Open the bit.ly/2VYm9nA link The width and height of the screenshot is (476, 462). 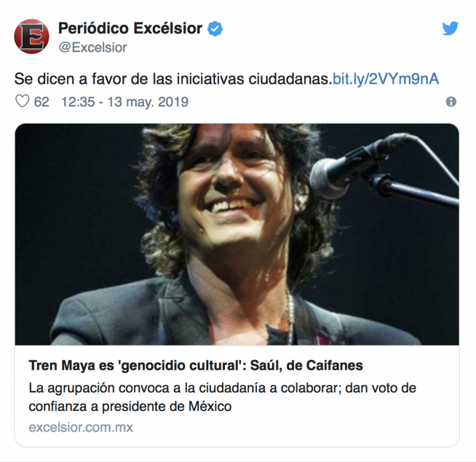[x=386, y=79]
